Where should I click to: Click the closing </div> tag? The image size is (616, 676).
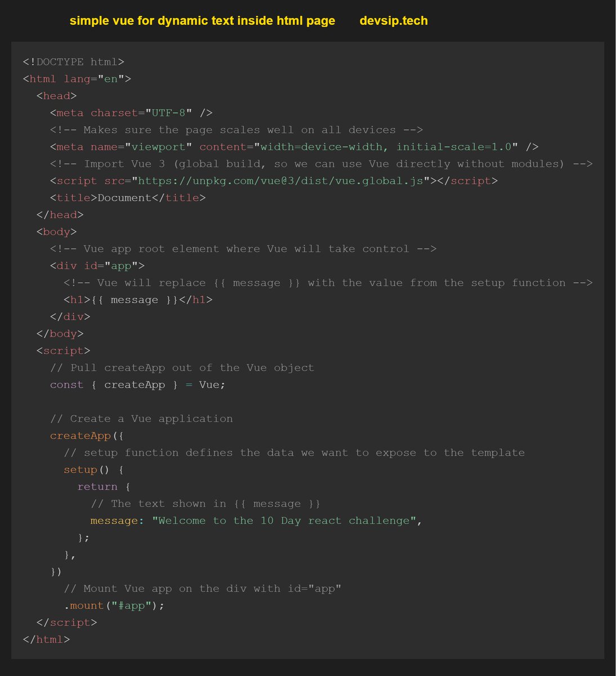[70, 317]
